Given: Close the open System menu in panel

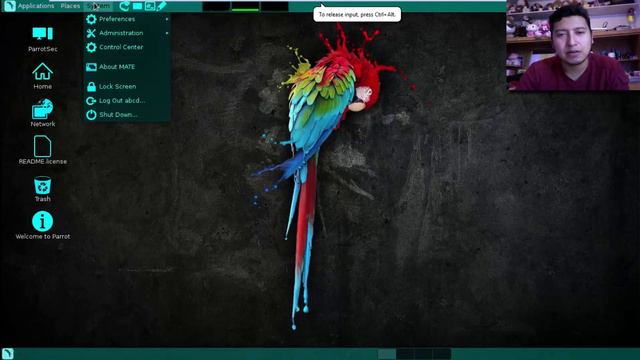Looking at the screenshot, I should pos(98,6).
